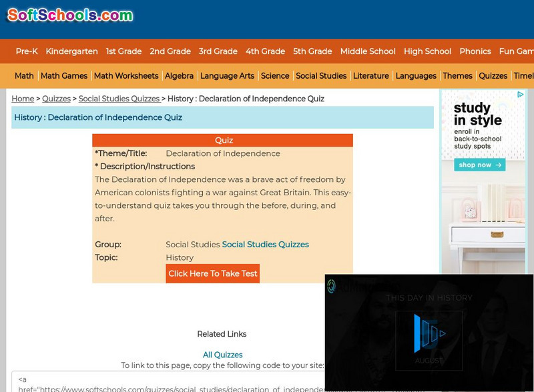Viewport: 534px width, 392px height.
Task: Click Here To Take Test button
Action: (x=212, y=273)
